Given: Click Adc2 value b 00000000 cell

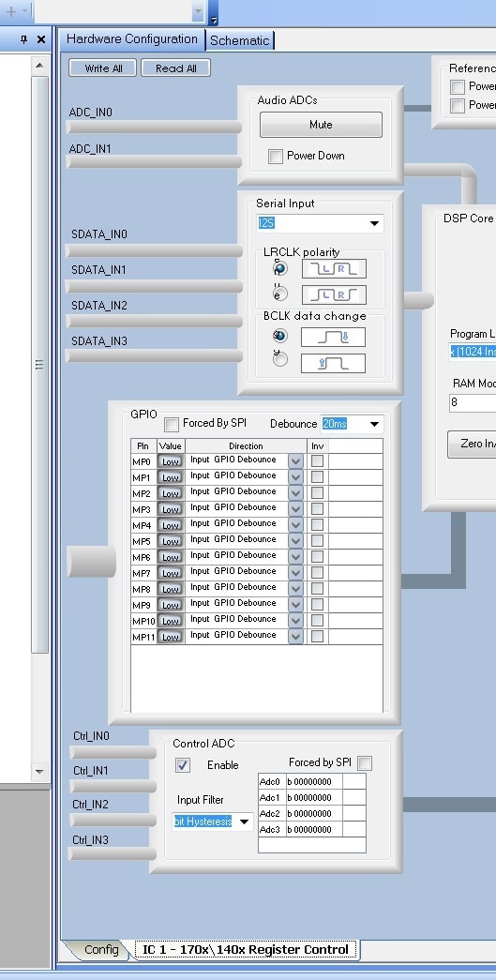Looking at the screenshot, I should (x=314, y=814).
